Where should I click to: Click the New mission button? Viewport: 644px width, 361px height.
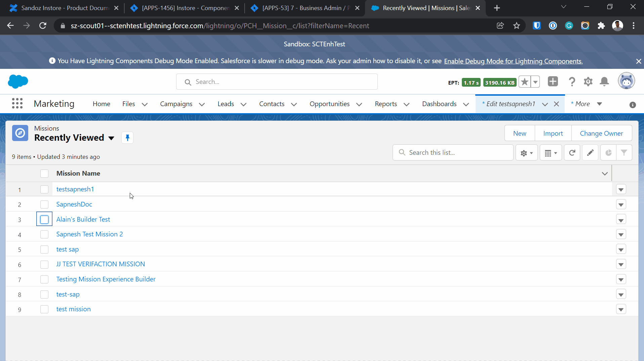[519, 133]
